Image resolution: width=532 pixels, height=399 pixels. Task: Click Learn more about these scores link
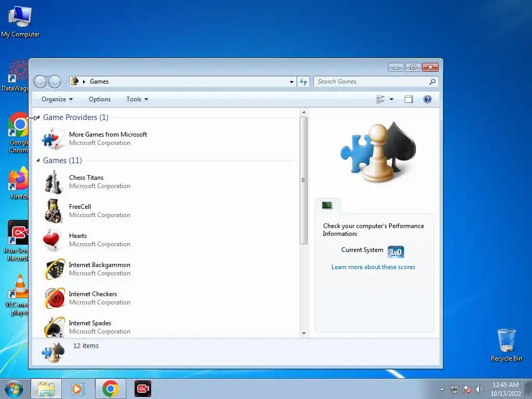pos(373,267)
